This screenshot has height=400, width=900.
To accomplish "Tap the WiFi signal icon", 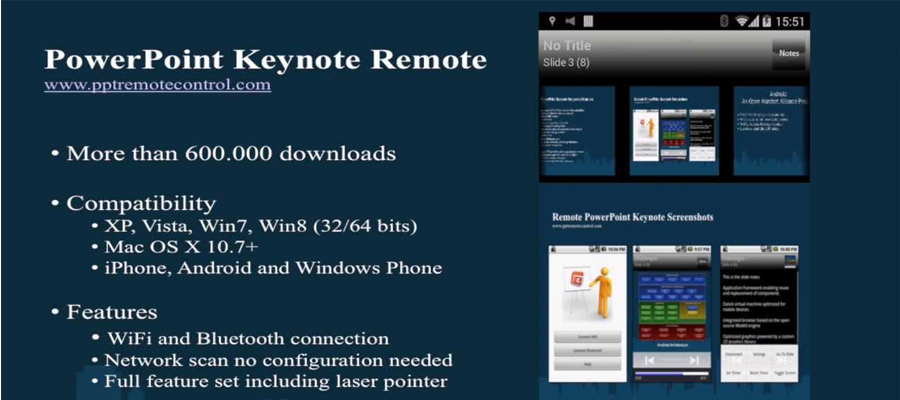I will click(742, 22).
